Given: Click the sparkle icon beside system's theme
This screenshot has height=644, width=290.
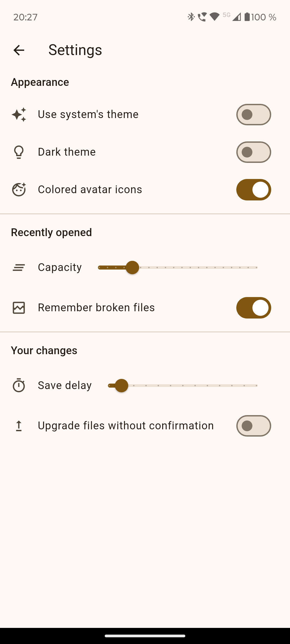Looking at the screenshot, I should [x=19, y=115].
